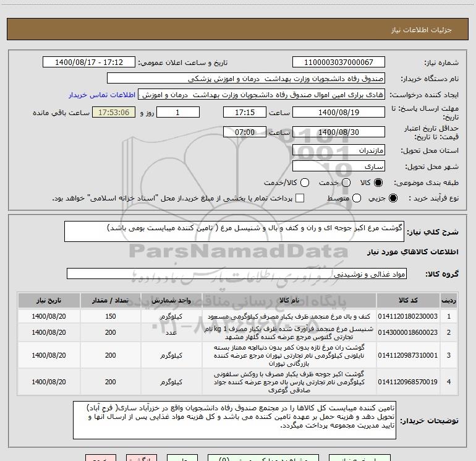
Task: Click product code 0141120968570019
Action: point(408,382)
